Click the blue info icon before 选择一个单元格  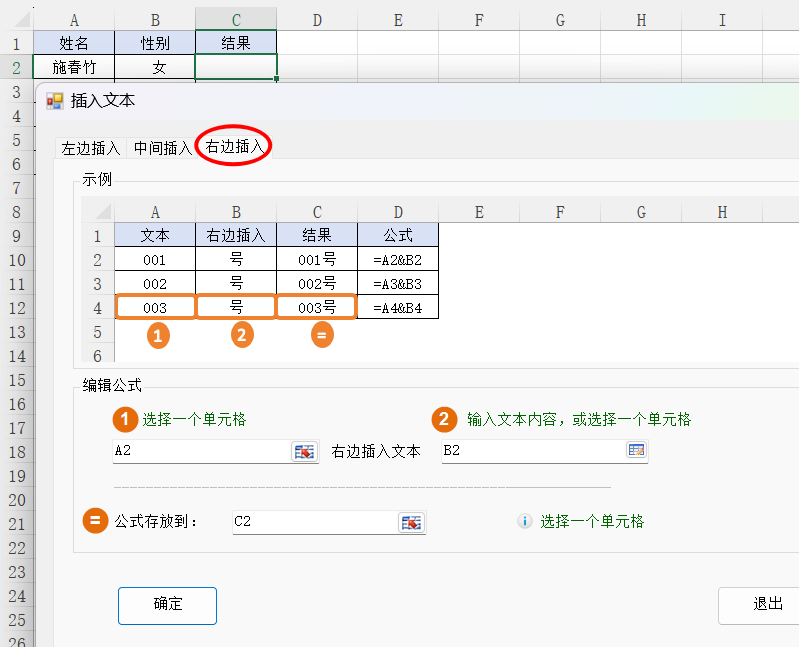[x=524, y=521]
